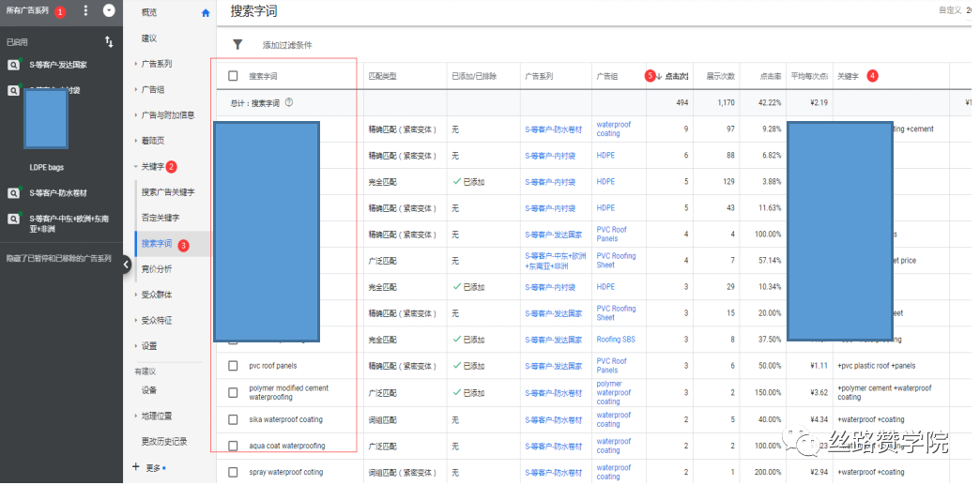This screenshot has height=485, width=980.
Task: Check the box for spray waterproof coting
Action: point(233,472)
